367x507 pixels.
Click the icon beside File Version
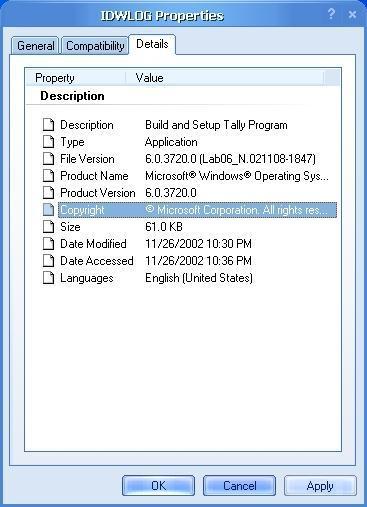pos(49,159)
